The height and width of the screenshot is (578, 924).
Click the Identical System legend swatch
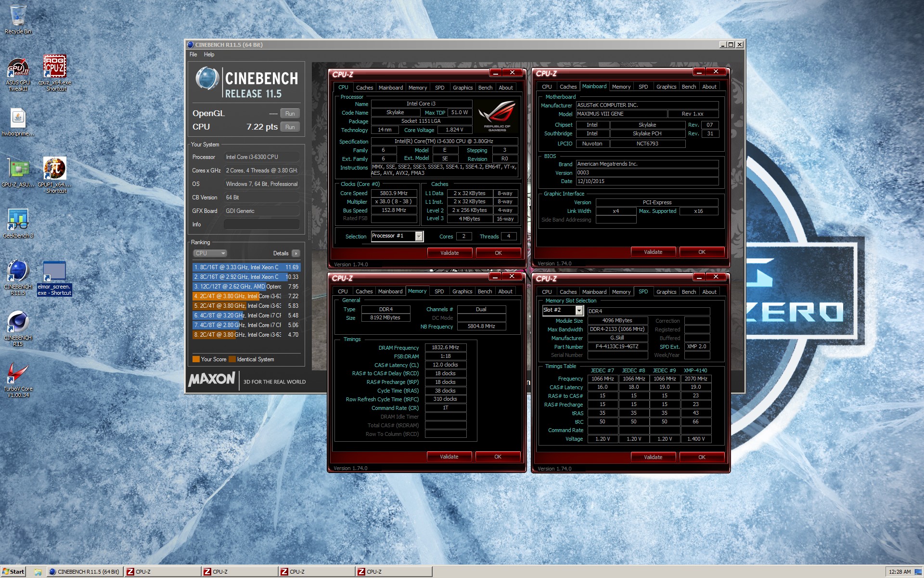[x=232, y=359]
